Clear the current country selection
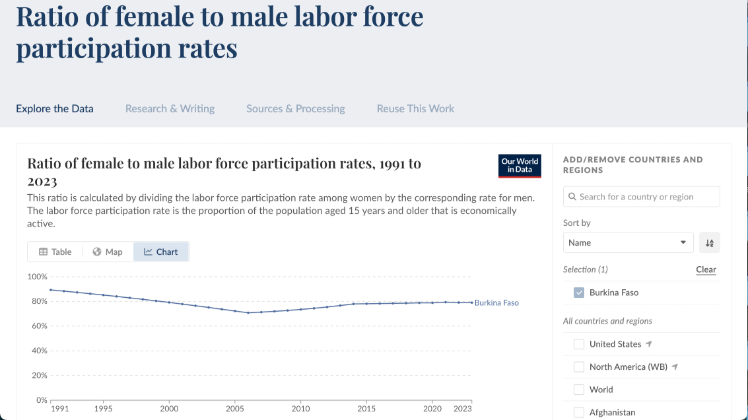Image resolution: width=748 pixels, height=420 pixels. (x=706, y=270)
